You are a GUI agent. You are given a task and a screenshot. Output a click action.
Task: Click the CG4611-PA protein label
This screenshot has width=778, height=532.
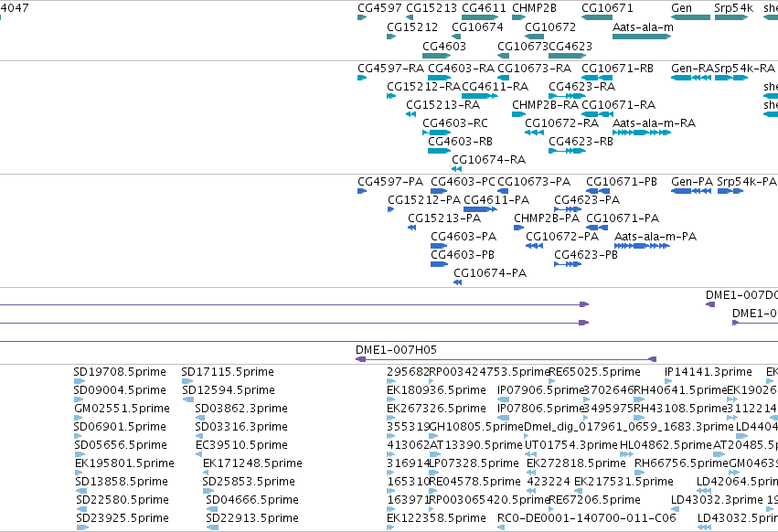pos(496,200)
